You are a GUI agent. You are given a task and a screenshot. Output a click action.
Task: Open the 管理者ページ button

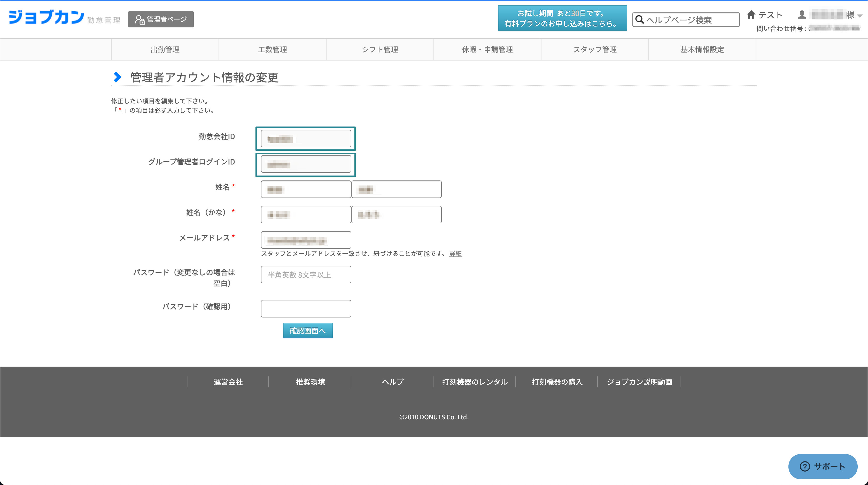161,19
